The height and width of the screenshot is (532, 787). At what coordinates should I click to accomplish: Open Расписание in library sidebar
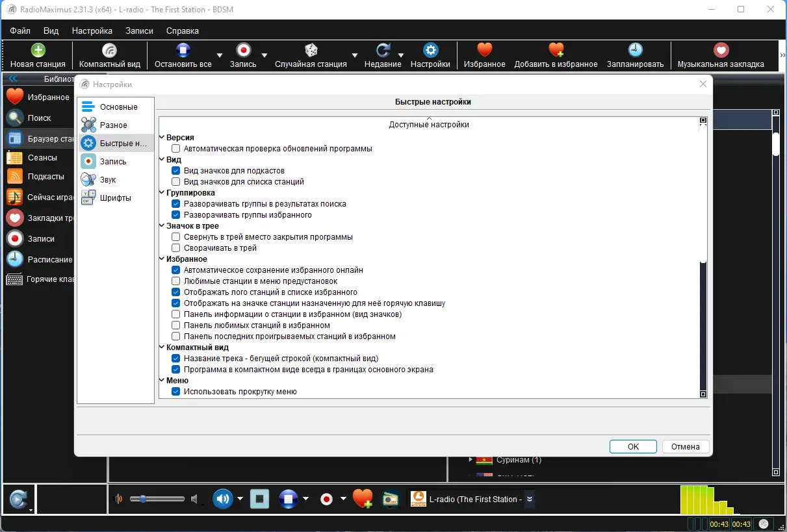[x=39, y=259]
